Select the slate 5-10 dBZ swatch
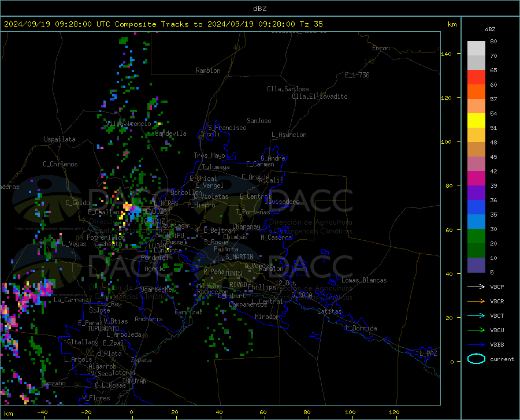520x420 pixels. pos(476,265)
